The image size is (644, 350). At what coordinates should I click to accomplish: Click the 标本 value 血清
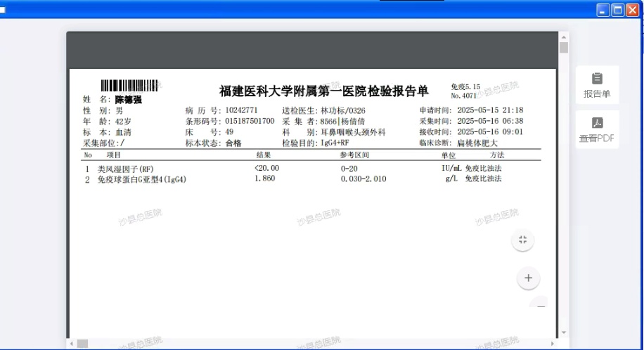tap(123, 132)
